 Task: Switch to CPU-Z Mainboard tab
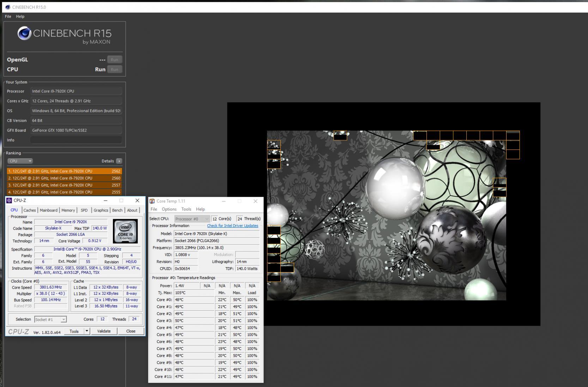49,210
